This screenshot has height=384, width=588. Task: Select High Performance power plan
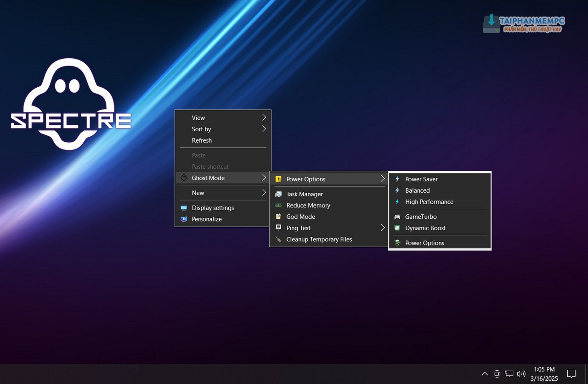point(429,202)
